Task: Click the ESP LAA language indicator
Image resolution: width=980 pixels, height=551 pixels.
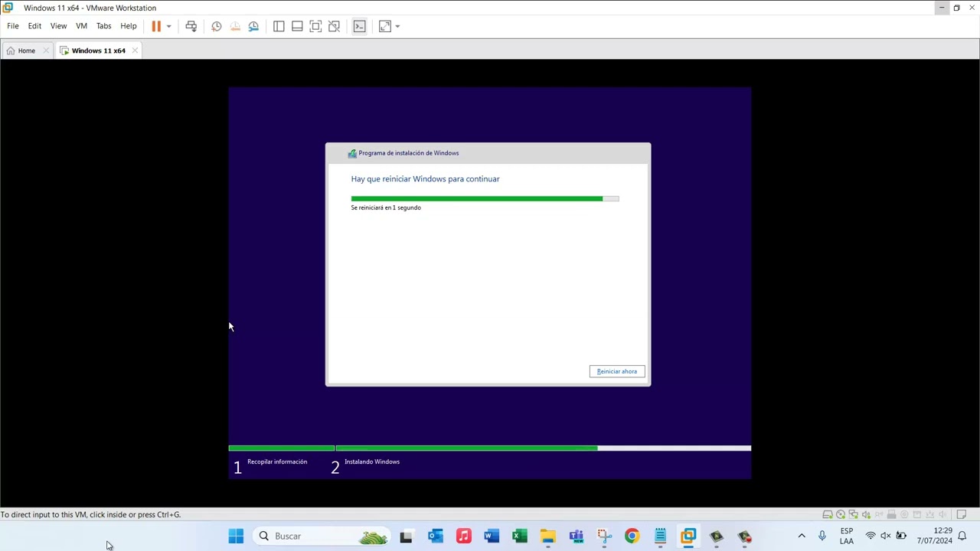Action: pos(847,536)
